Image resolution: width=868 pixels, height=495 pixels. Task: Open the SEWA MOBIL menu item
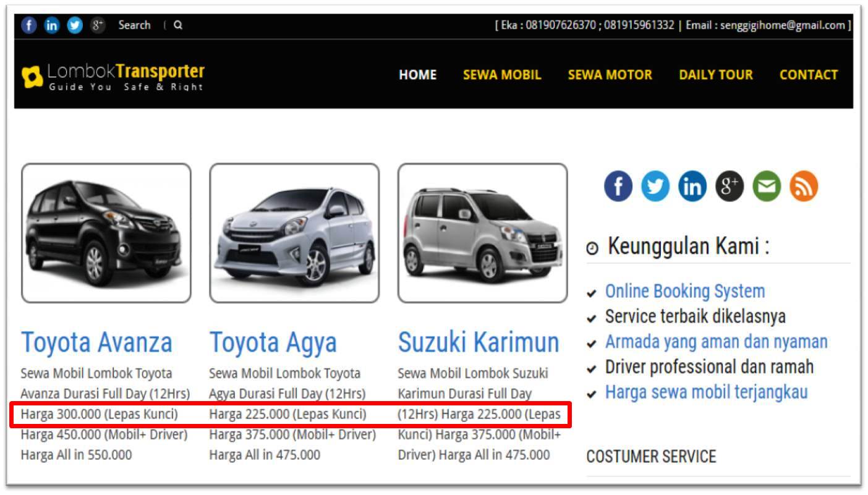tap(502, 75)
